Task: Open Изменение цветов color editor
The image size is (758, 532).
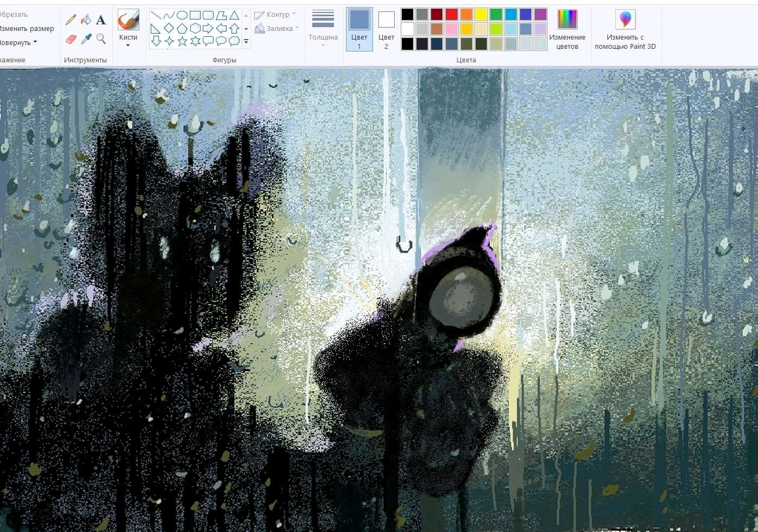Action: (x=567, y=29)
